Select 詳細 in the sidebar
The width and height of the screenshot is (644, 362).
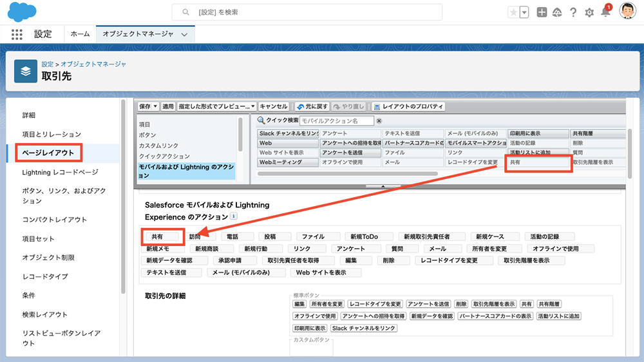point(29,115)
